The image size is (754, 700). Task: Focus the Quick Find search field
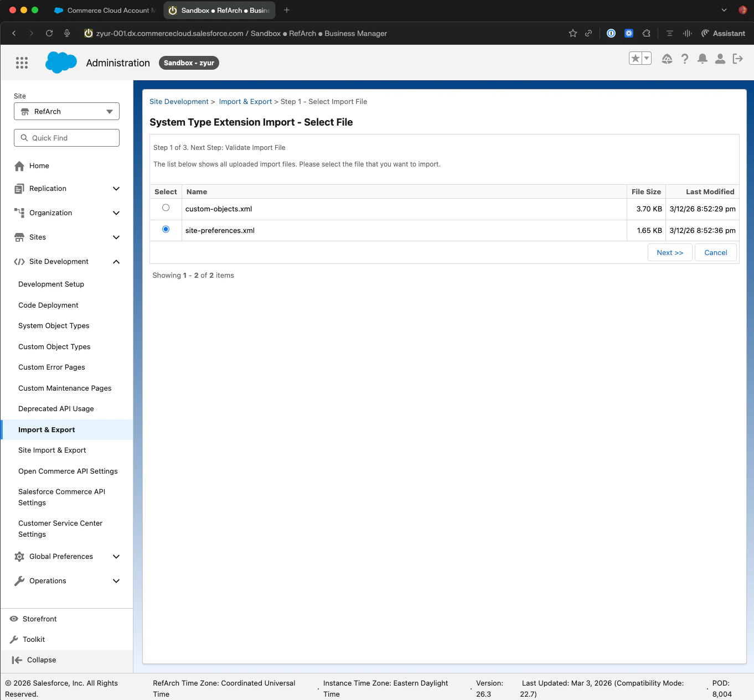(x=66, y=138)
